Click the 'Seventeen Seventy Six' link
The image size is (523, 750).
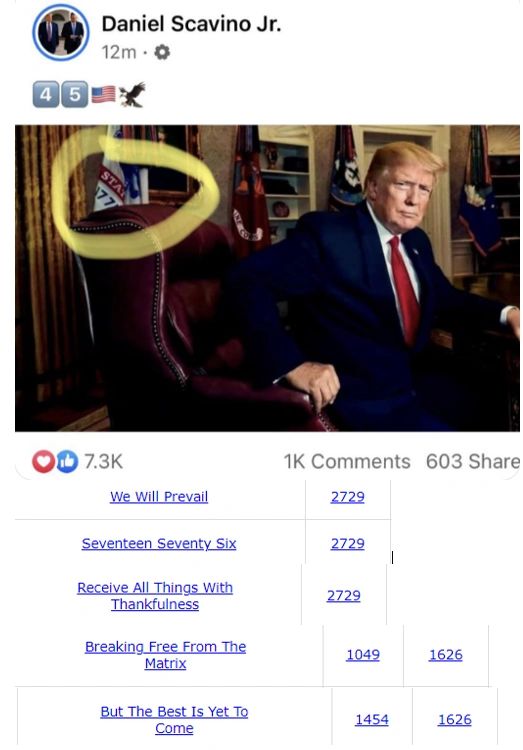159,543
